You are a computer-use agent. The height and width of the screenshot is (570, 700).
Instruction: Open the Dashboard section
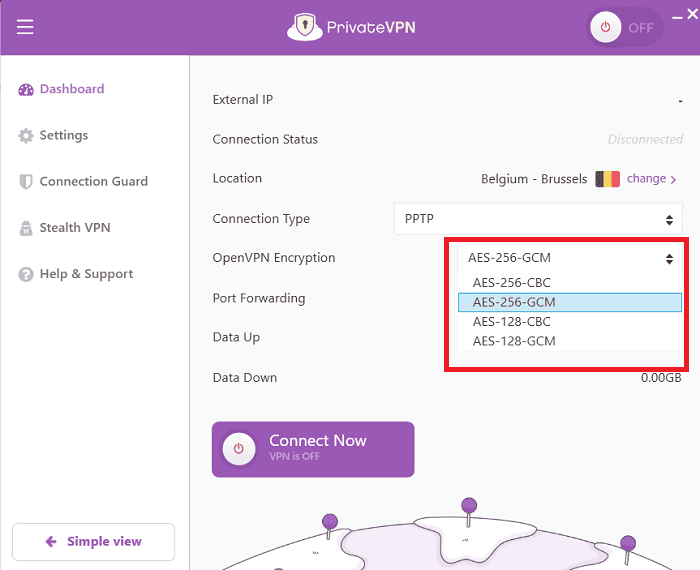[72, 89]
